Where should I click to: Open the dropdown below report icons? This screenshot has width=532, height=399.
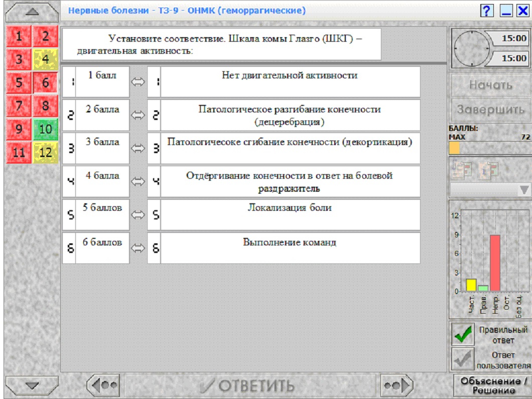[490, 189]
